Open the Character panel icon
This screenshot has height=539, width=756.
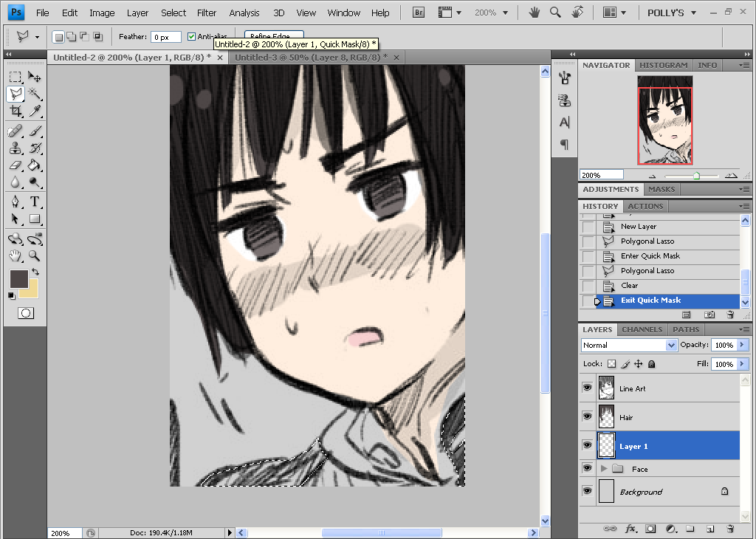point(565,123)
